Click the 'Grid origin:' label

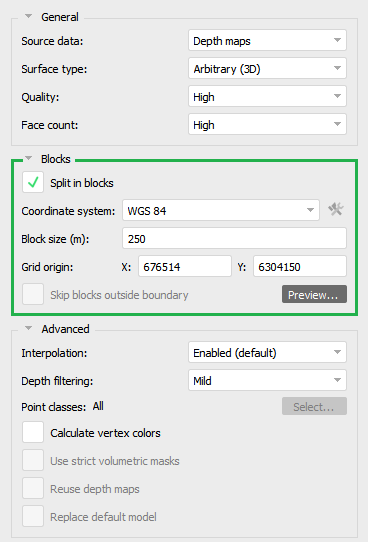[x=47, y=267]
